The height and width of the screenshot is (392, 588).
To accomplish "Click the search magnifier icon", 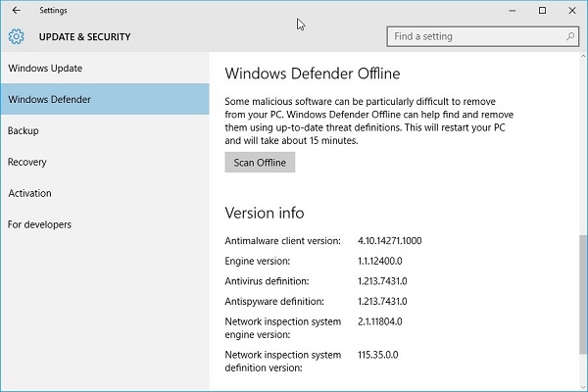I will [570, 36].
